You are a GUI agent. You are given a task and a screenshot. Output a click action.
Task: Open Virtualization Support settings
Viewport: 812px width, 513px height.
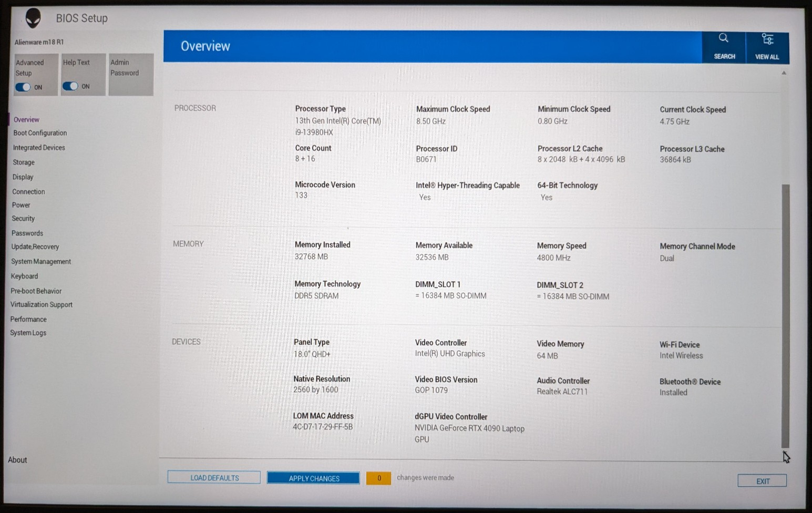tap(42, 304)
